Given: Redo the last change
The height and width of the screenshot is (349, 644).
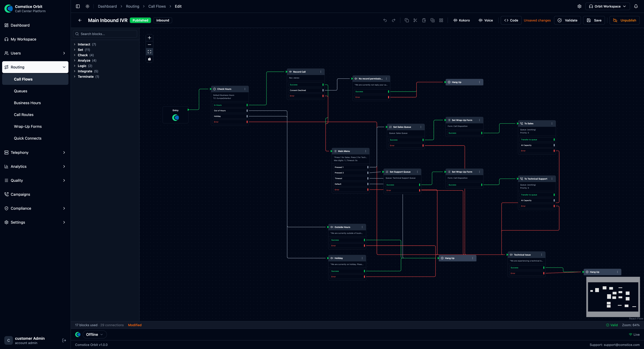Looking at the screenshot, I should point(394,20).
